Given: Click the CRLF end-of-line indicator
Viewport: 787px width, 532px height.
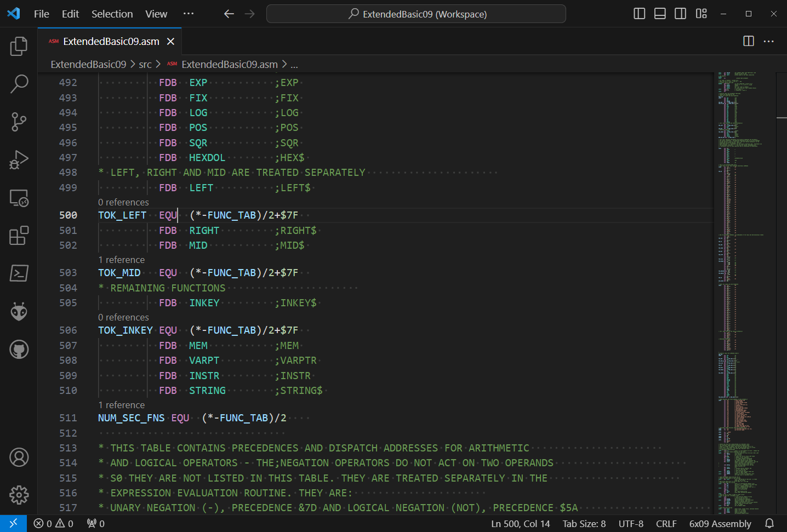Looking at the screenshot, I should tap(666, 524).
